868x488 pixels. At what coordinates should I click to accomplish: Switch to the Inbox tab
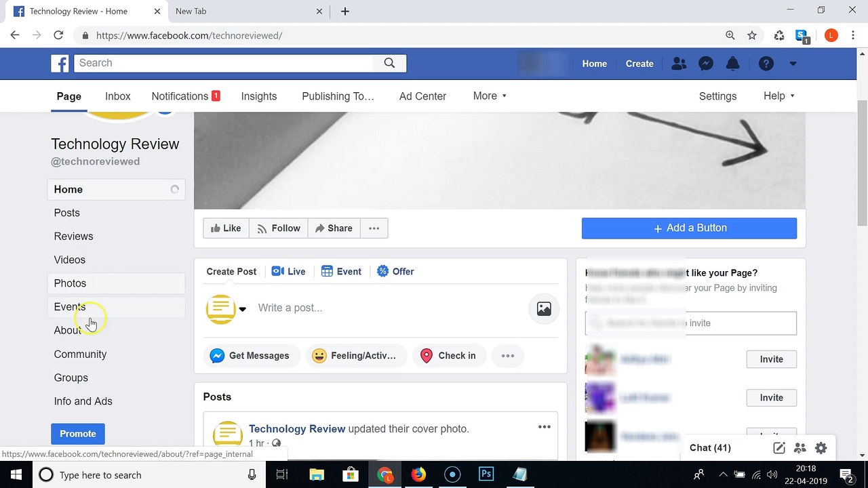[118, 96]
